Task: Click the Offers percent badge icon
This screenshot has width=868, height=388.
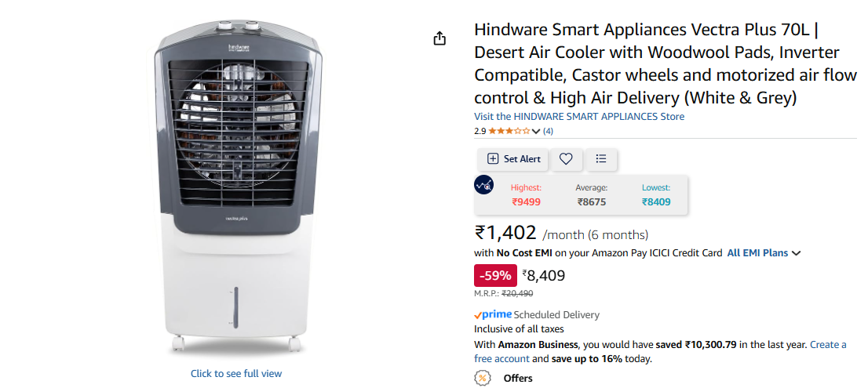Action: click(483, 379)
